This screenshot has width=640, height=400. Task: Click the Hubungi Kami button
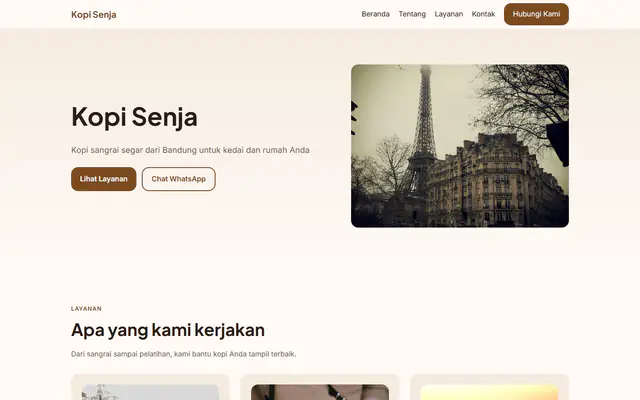pos(536,14)
